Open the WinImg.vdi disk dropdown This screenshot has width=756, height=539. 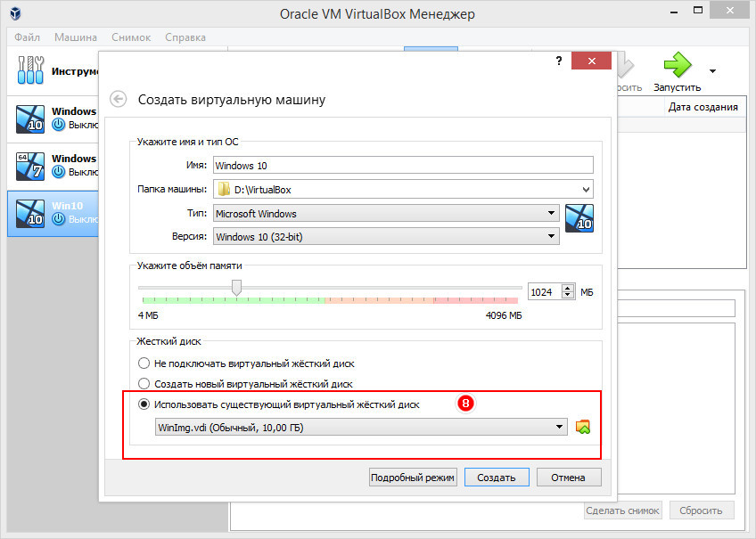[361, 428]
